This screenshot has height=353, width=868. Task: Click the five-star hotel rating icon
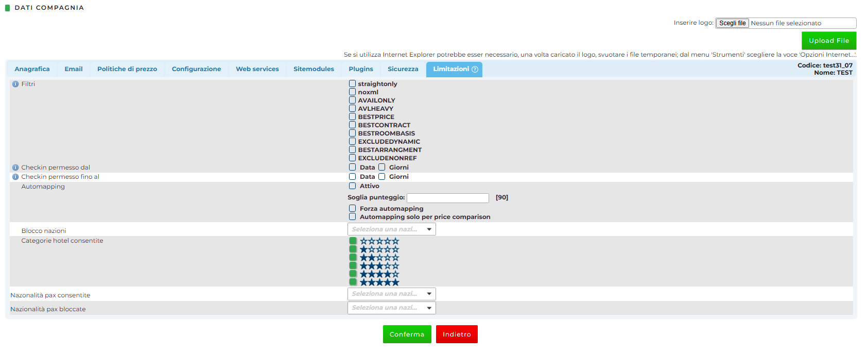click(379, 282)
